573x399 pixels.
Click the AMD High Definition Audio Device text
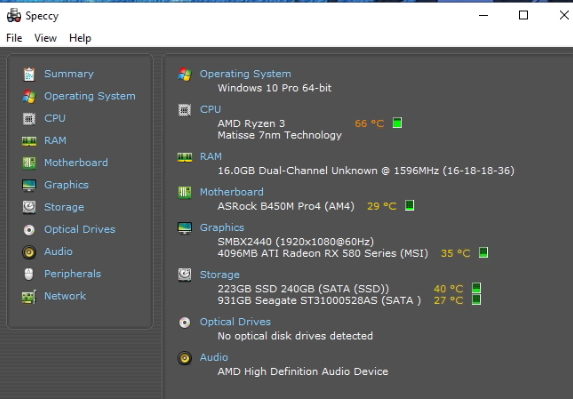[303, 372]
